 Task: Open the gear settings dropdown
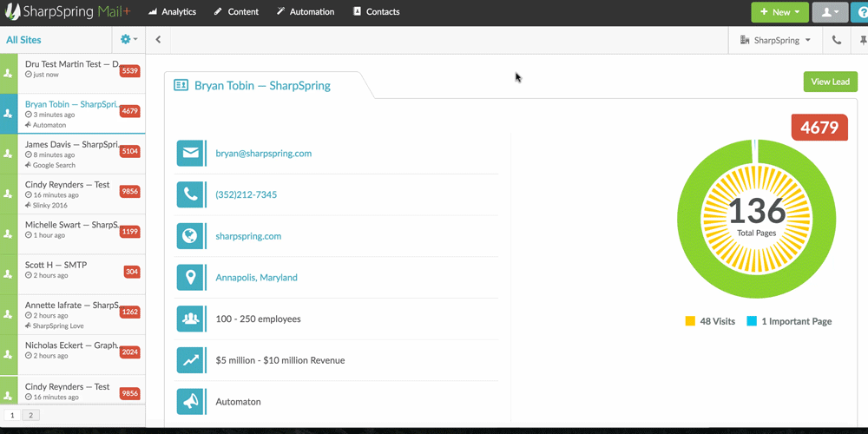pyautogui.click(x=128, y=40)
